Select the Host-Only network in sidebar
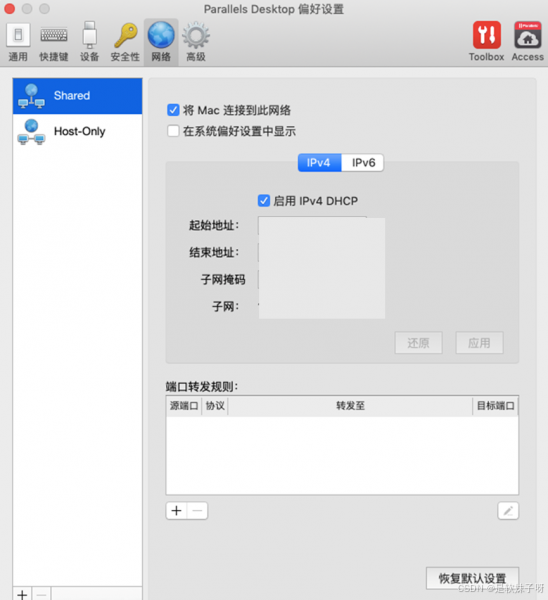548x600 pixels. click(77, 131)
